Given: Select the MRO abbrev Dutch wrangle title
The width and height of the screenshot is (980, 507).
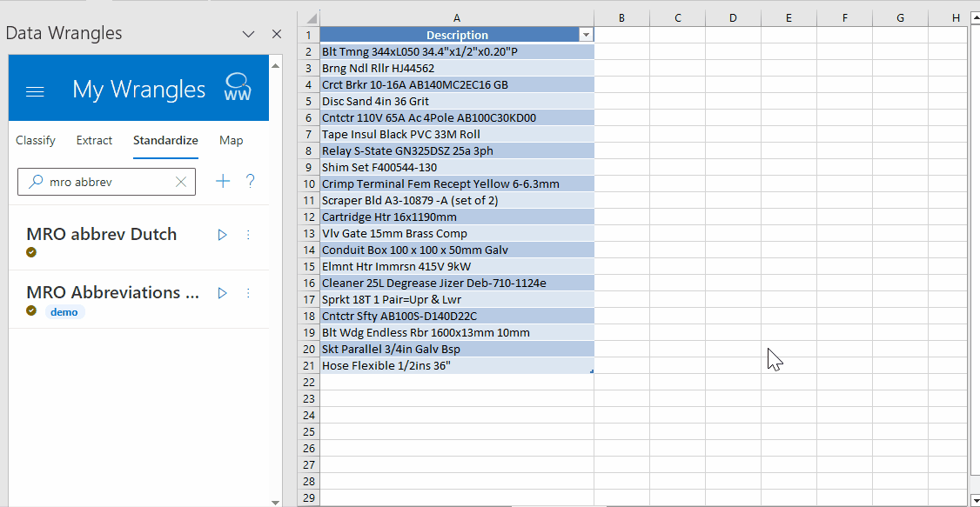Looking at the screenshot, I should [101, 234].
